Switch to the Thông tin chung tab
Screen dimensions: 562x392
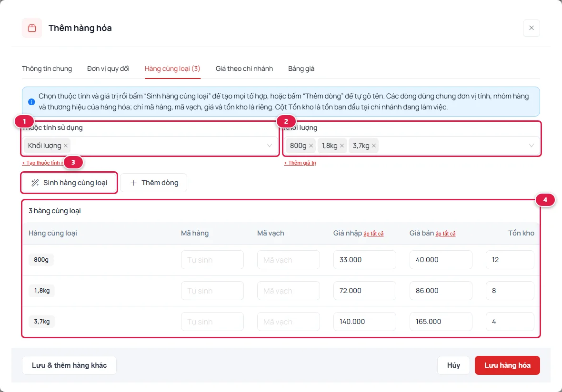(x=47, y=69)
